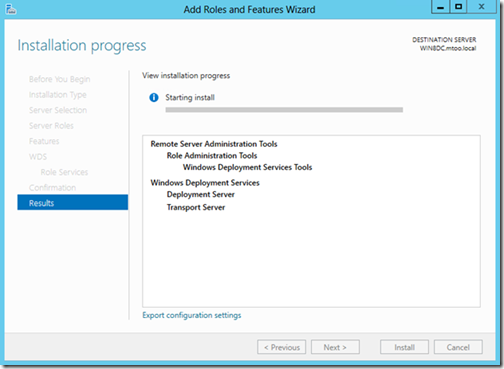Viewport: 504px width, 369px height.
Task: Click the WIN8DC.mtoo.local server name
Action: (448, 48)
